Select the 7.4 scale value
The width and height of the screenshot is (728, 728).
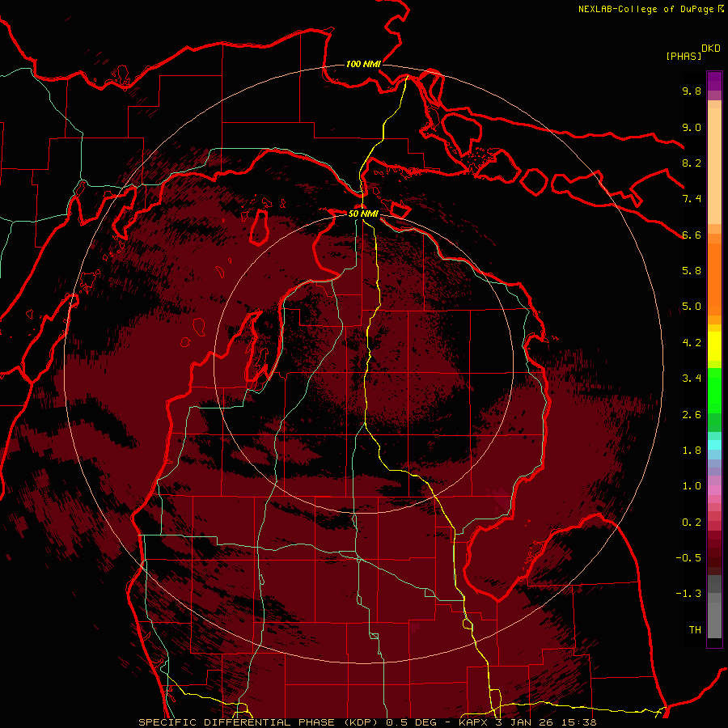pos(692,199)
